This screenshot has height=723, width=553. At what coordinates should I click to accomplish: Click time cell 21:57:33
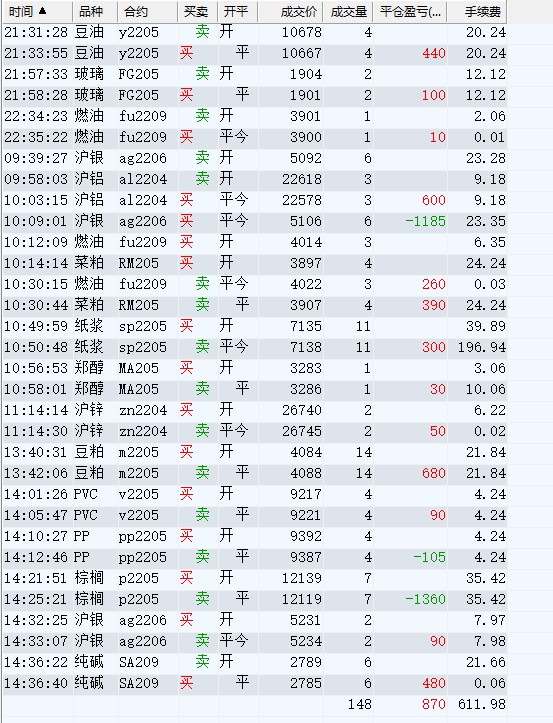point(36,74)
